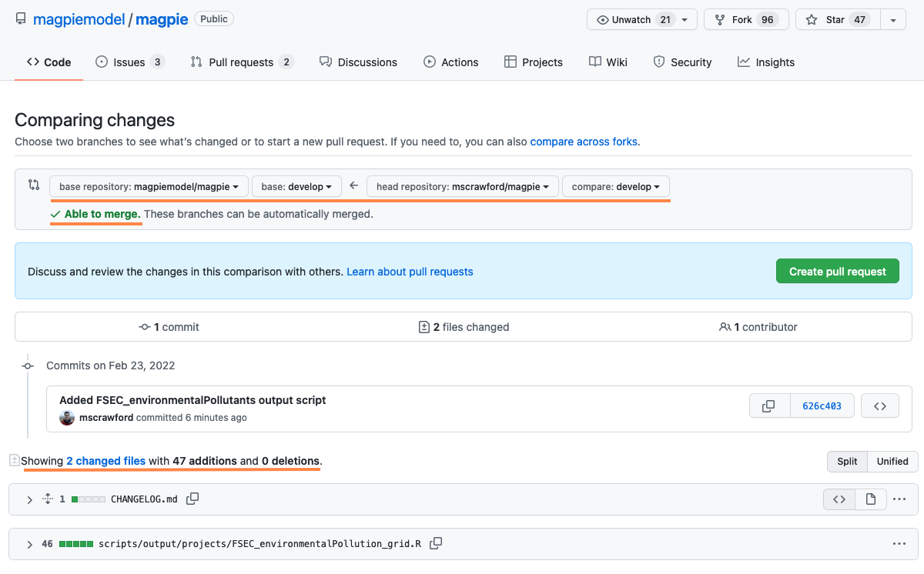Open the 2 changed files link
This screenshot has height=574, width=924.
105,461
